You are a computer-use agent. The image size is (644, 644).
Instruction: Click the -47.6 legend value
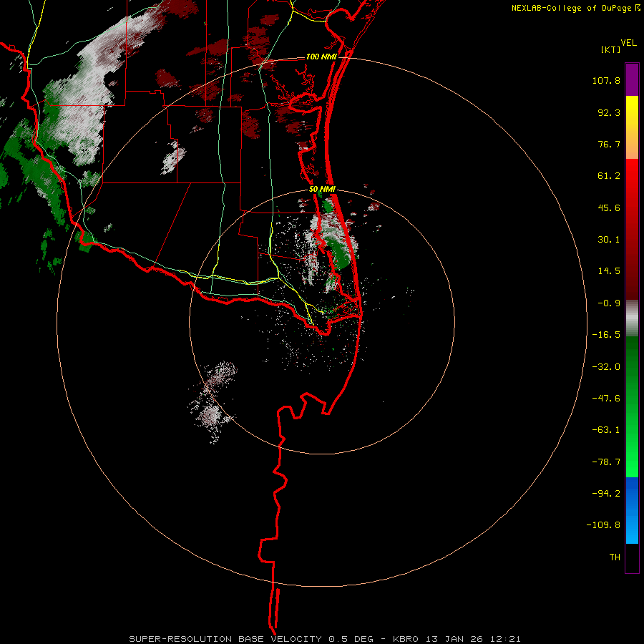(x=606, y=399)
